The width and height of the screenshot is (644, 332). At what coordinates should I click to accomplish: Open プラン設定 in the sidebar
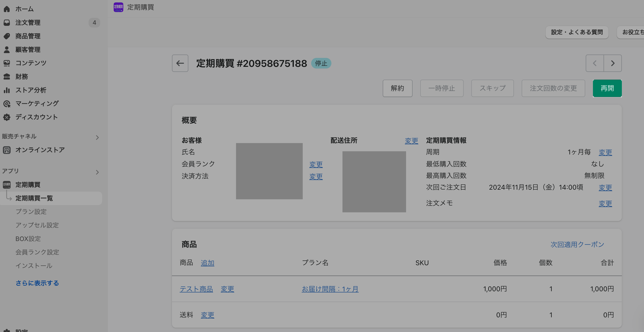pyautogui.click(x=31, y=212)
